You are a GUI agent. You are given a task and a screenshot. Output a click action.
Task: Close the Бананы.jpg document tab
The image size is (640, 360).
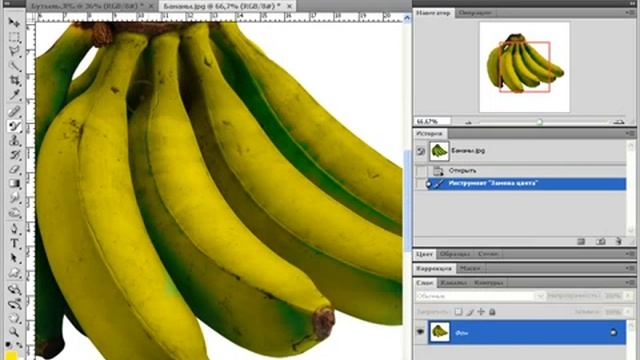coord(289,6)
